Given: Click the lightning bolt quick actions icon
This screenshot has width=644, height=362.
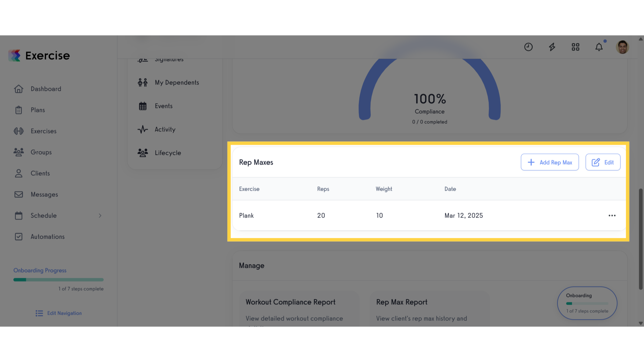Looking at the screenshot, I should pyautogui.click(x=552, y=47).
